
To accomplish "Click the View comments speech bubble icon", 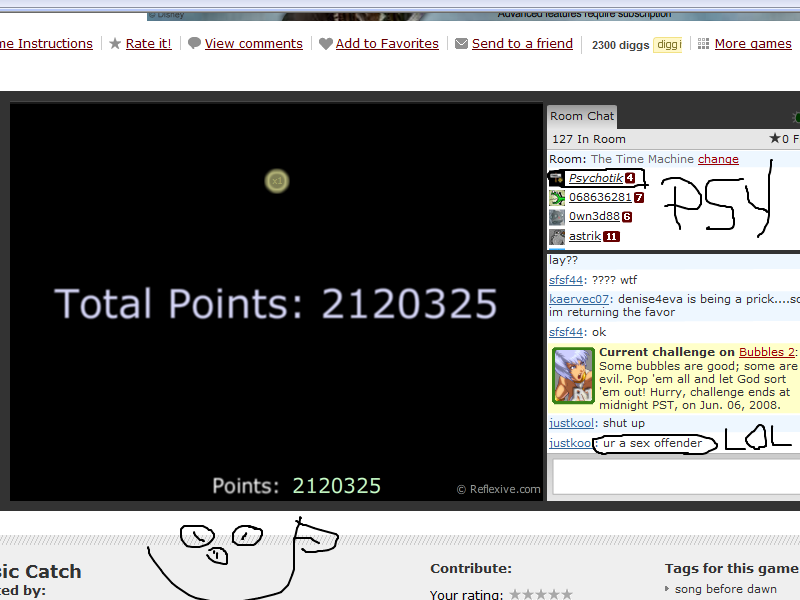I will [194, 44].
